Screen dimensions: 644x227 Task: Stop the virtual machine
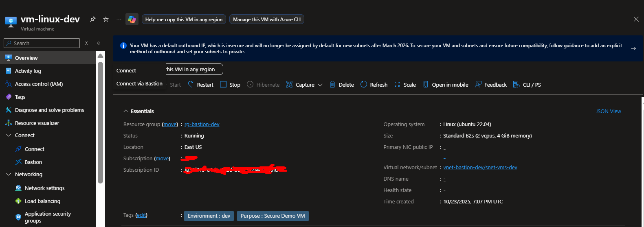pos(230,85)
